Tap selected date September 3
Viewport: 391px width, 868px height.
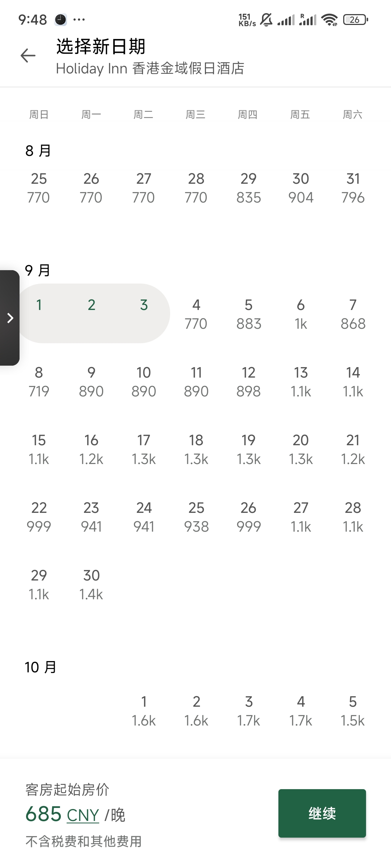pos(144,305)
